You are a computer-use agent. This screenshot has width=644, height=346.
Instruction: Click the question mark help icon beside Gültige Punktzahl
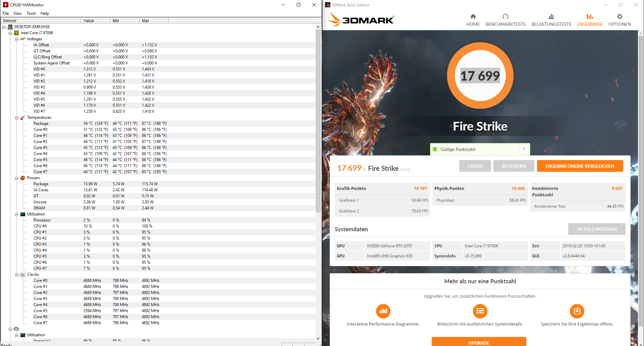pyautogui.click(x=524, y=149)
